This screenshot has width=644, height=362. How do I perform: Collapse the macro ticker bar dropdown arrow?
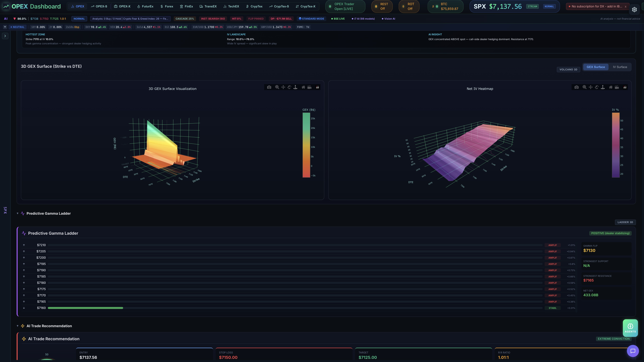[x=5, y=27]
